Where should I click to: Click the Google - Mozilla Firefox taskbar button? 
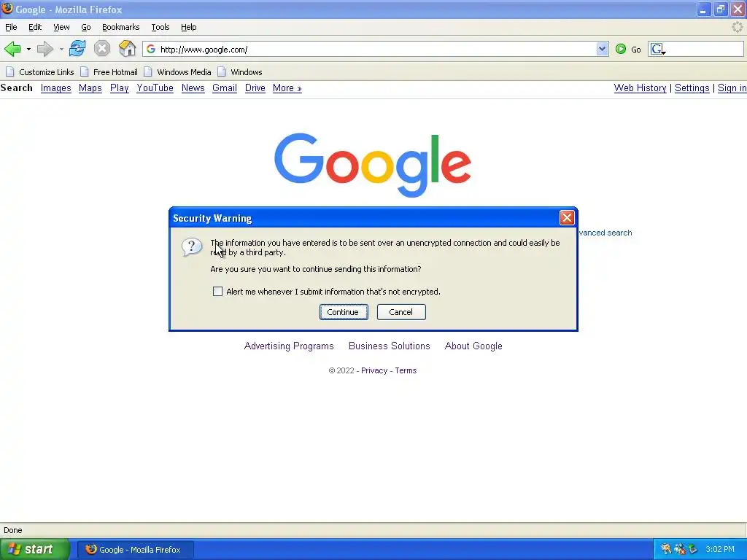tap(135, 550)
